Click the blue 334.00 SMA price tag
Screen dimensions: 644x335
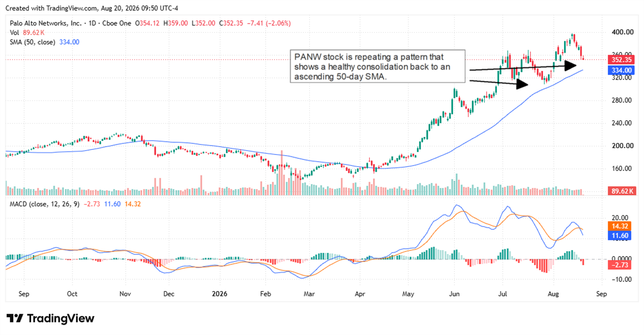621,70
